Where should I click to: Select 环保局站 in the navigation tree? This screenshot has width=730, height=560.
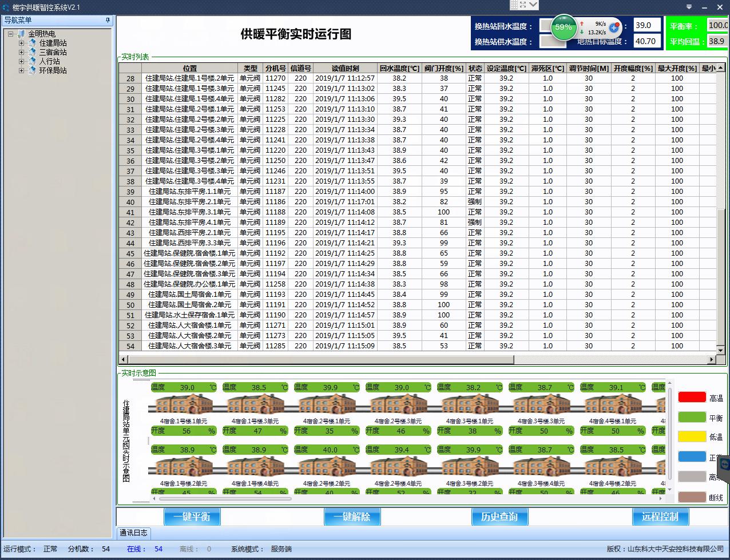[53, 70]
